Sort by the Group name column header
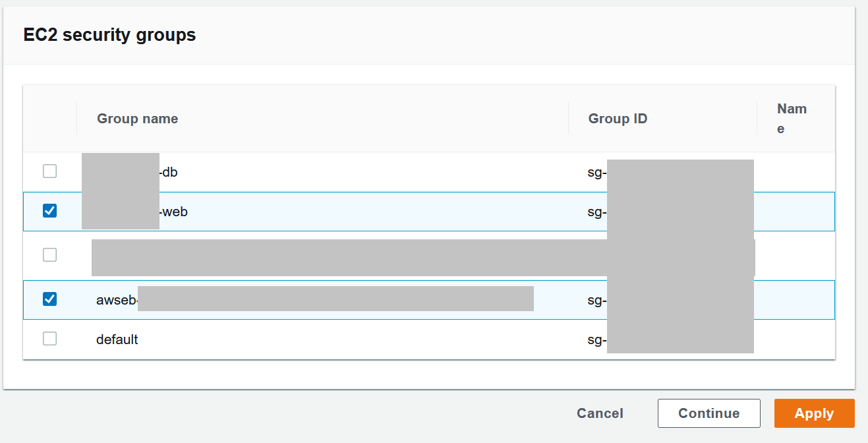The height and width of the screenshot is (443, 868). pos(137,119)
